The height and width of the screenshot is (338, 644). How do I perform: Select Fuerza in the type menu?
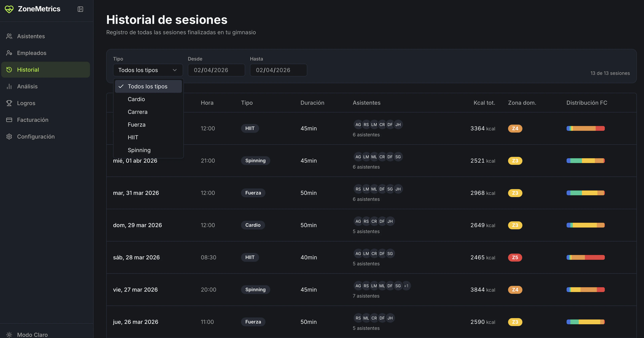pos(137,124)
